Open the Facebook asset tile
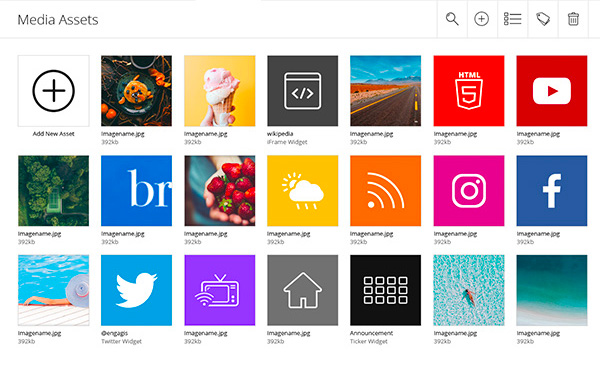Screen dimensions: 600x370 point(552,191)
